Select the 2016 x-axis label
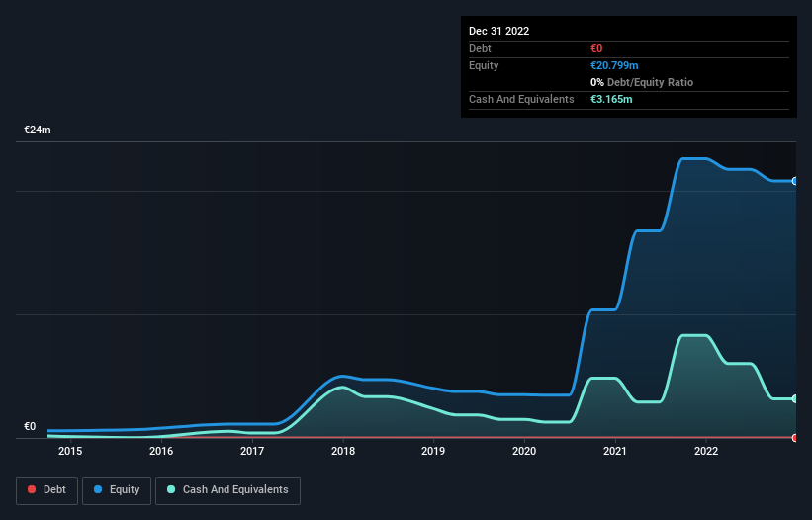The width and height of the screenshot is (812, 520). pos(161,451)
